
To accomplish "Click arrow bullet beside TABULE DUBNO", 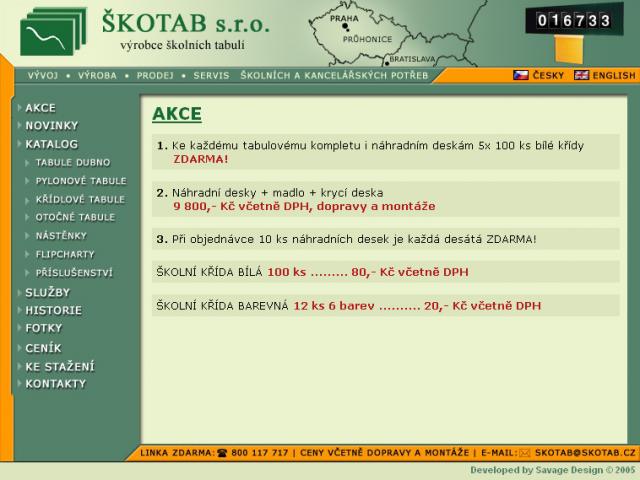I will tap(27, 163).
